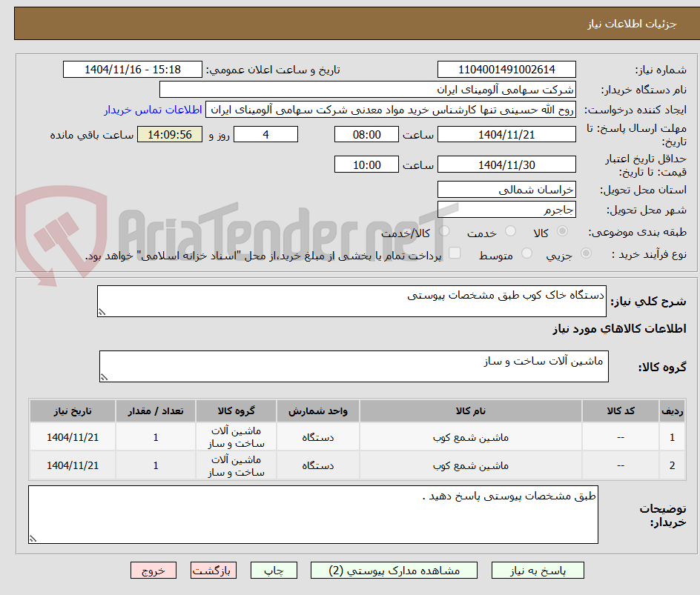The image size is (700, 595).
Task: Select the 'متوسط' purchase type radio
Action: (526, 253)
